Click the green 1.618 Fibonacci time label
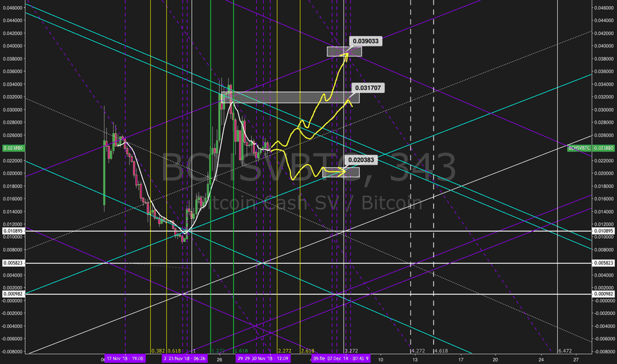 pyautogui.click(x=241, y=351)
